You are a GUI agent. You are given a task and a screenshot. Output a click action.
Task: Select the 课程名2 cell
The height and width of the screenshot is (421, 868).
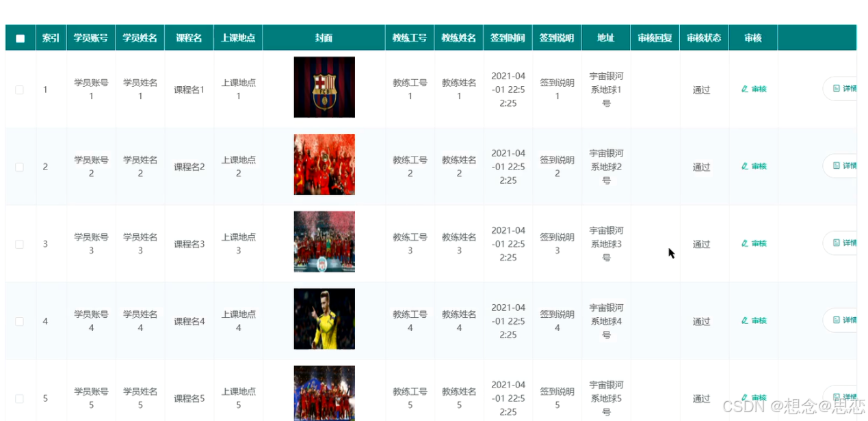189,167
